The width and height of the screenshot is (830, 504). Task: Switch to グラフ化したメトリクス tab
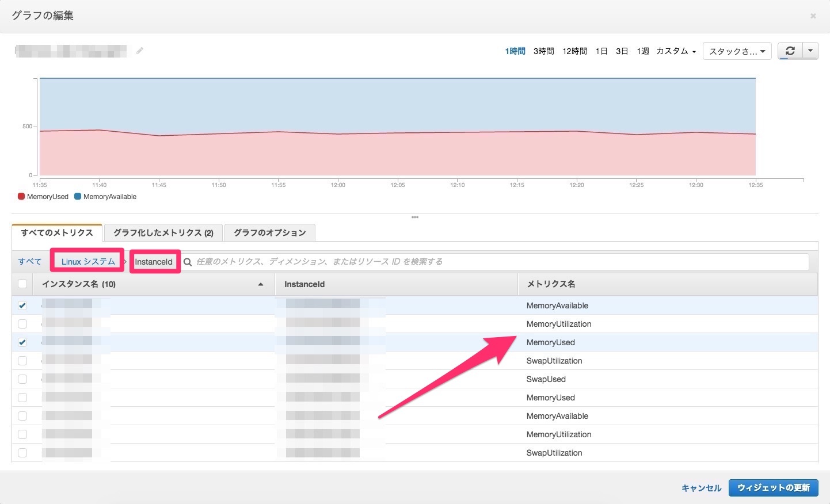pyautogui.click(x=163, y=233)
